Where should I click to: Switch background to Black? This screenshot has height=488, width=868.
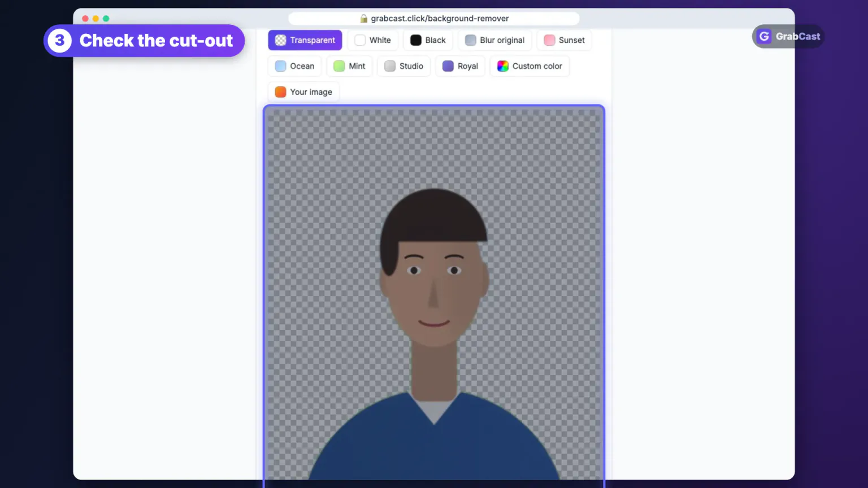tap(428, 40)
